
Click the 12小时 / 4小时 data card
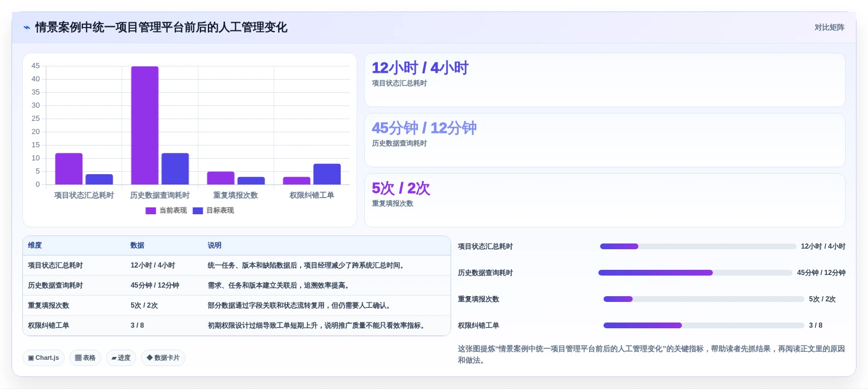coord(605,80)
